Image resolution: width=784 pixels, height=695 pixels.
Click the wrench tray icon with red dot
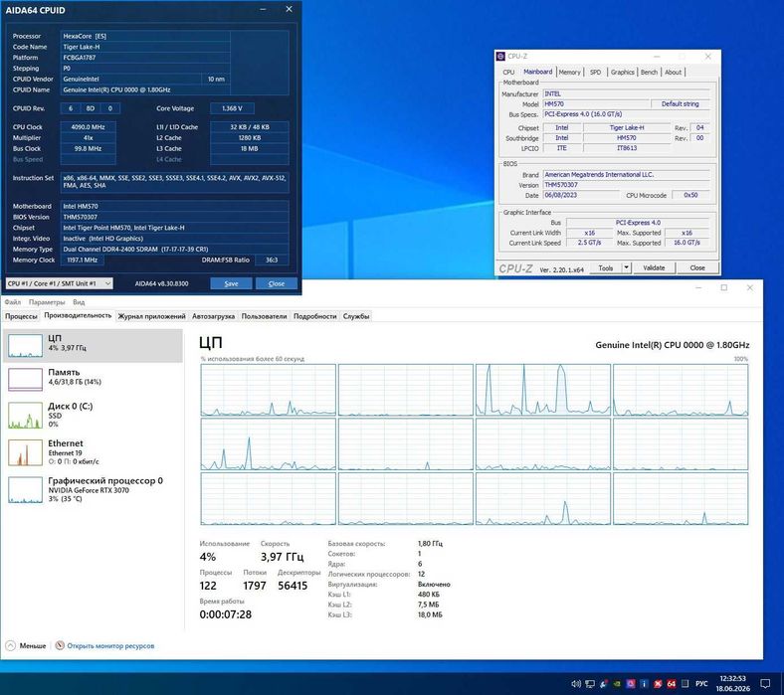coord(604,683)
